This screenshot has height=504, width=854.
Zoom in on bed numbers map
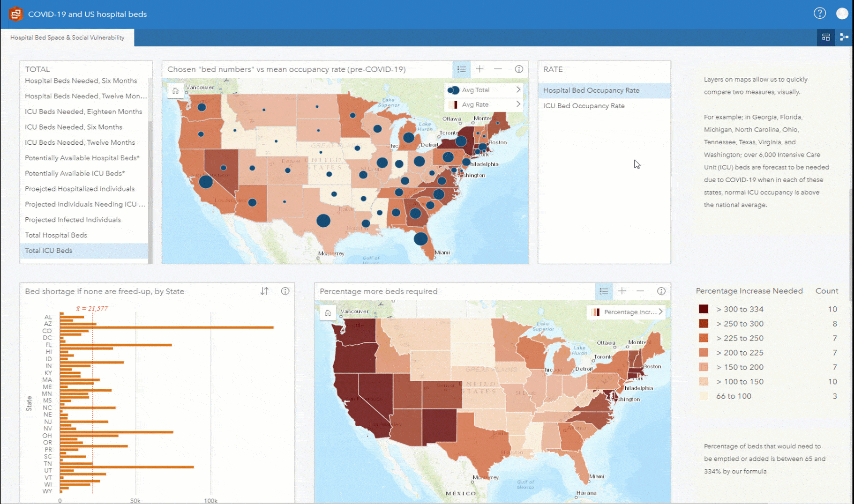point(479,69)
